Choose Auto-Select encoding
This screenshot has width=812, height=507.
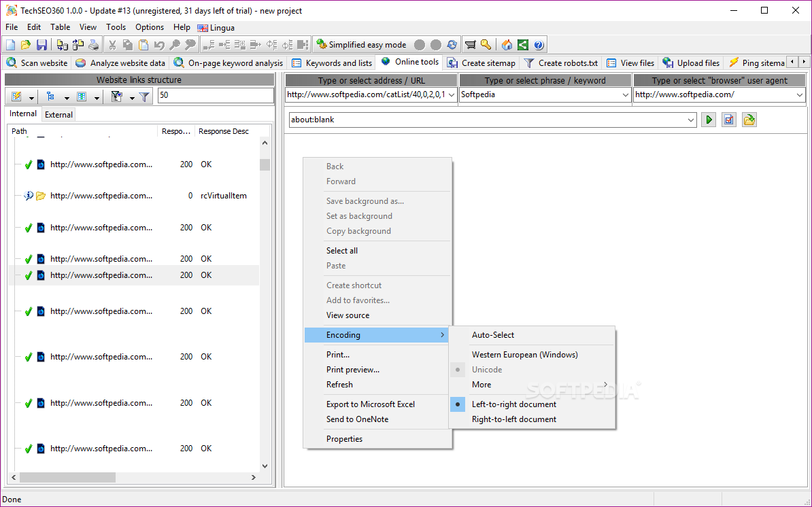click(492, 335)
